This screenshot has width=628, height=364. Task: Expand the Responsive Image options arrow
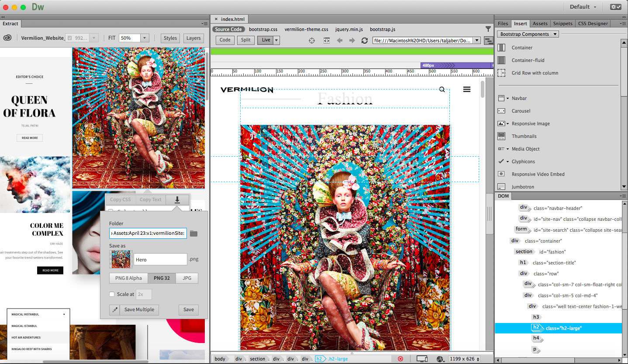click(507, 124)
